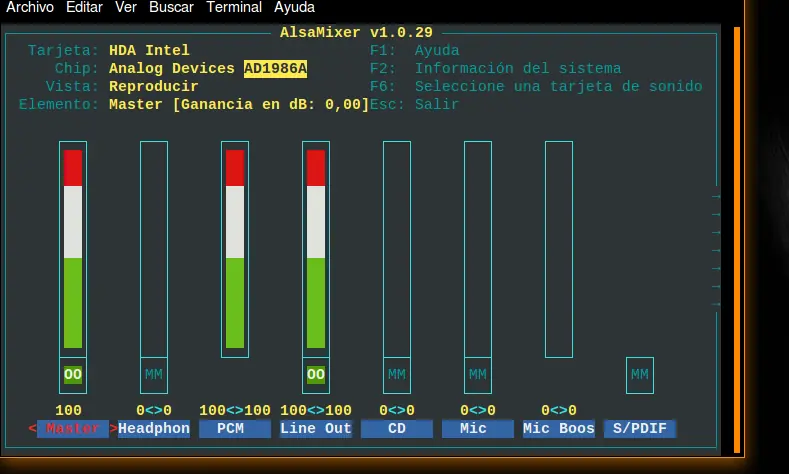789x474 pixels.
Task: Click the AlsaMixer v1.0.29 title
Action: (356, 33)
